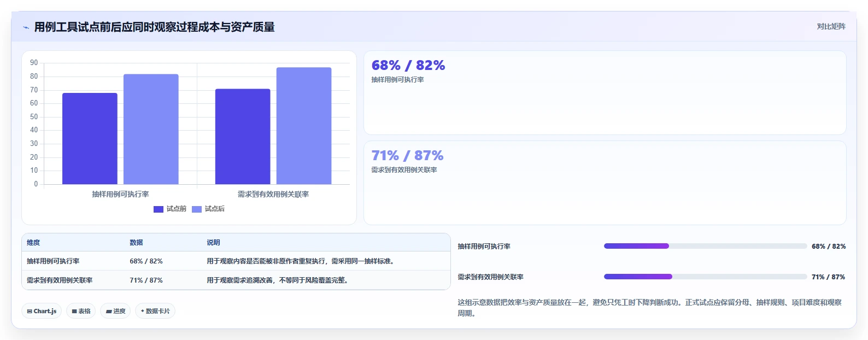The width and height of the screenshot is (868, 340).
Task: Click the 抽样用例可执行率 progress bar
Action: coord(705,246)
